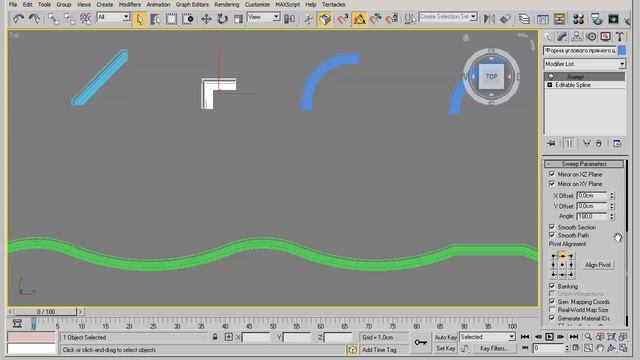Switch to Modify panel tab
The width and height of the screenshot is (640, 360).
click(562, 37)
